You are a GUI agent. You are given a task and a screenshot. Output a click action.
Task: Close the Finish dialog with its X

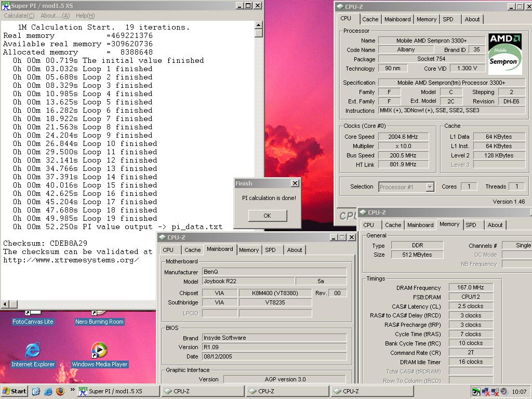pyautogui.click(x=295, y=183)
